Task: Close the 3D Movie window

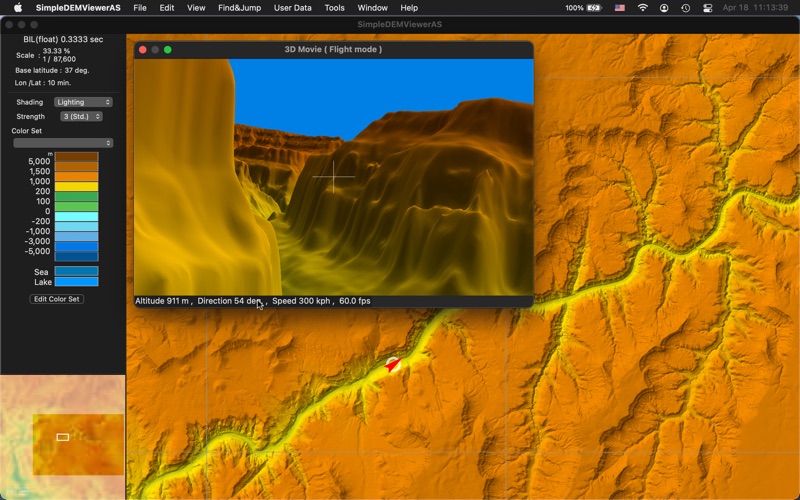Action: [x=143, y=49]
